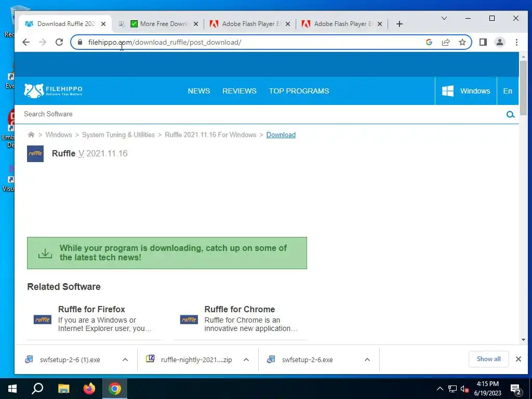Viewport: 532px width, 399px height.
Task: Click the forward navigation arrow
Action: pyautogui.click(x=43, y=42)
